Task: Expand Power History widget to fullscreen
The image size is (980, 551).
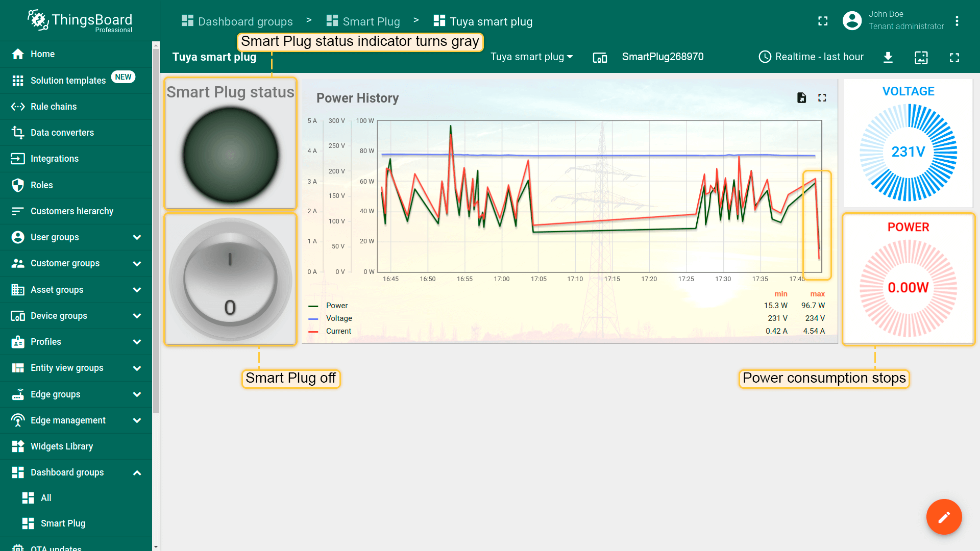Action: 822,98
